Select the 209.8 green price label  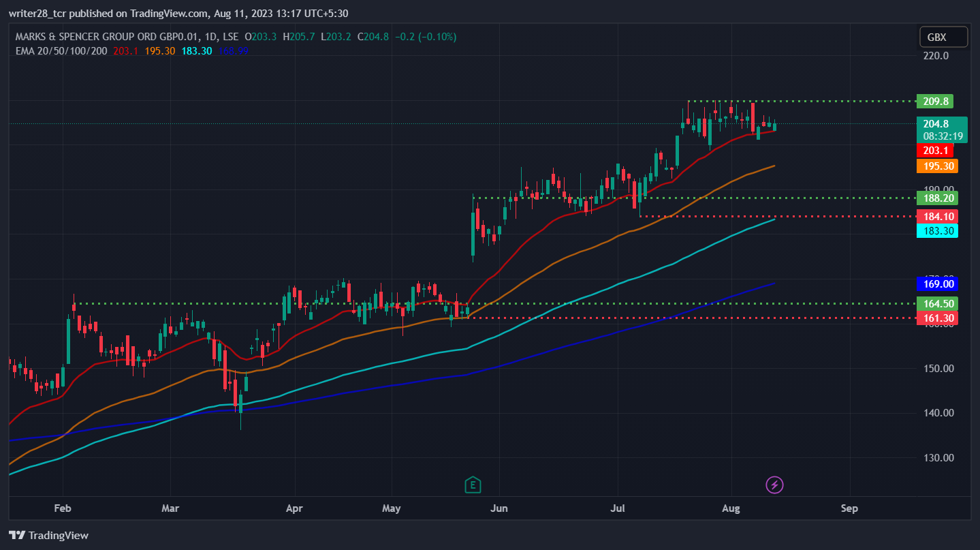click(935, 101)
